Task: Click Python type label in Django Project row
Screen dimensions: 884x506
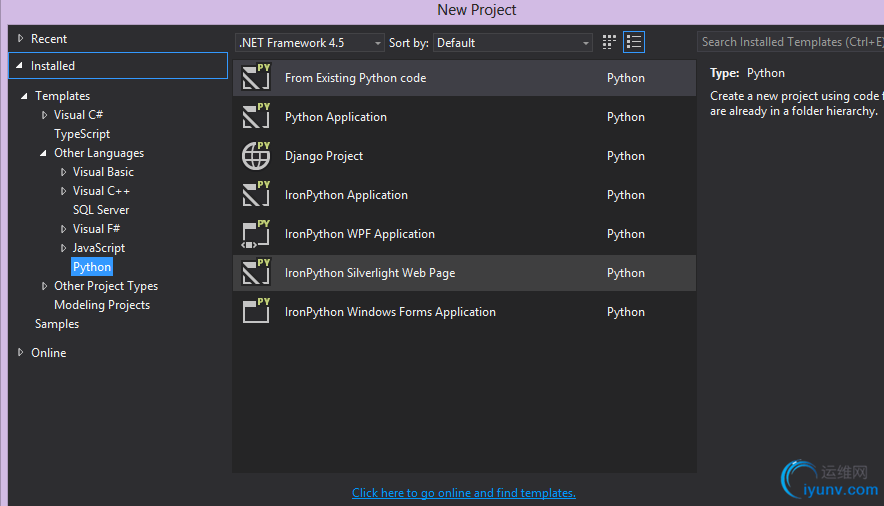Action: [626, 156]
